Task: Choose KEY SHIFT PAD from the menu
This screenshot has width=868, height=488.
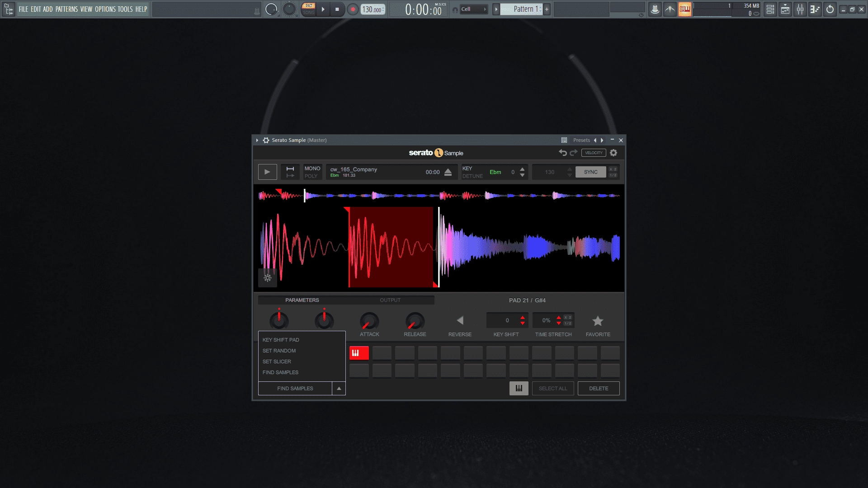Action: (x=281, y=340)
